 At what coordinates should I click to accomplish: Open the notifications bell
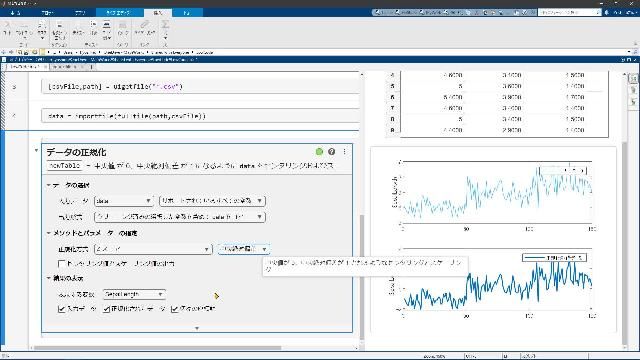[607, 13]
